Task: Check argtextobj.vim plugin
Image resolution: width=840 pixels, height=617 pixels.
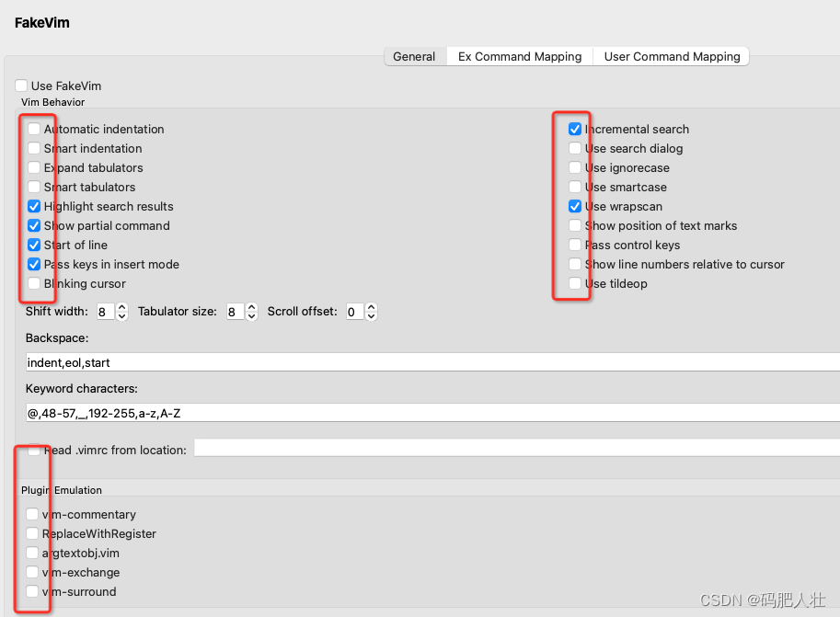Action: [32, 553]
